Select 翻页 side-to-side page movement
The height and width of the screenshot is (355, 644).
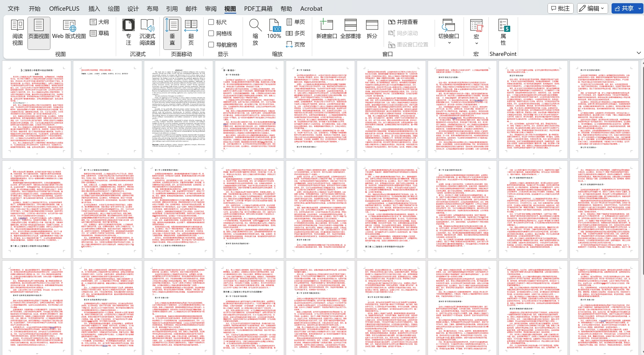click(x=191, y=32)
